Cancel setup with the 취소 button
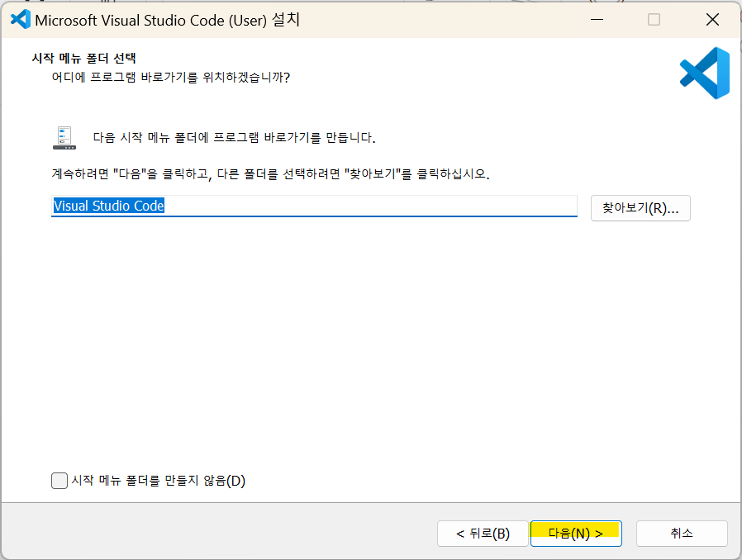 coord(682,534)
